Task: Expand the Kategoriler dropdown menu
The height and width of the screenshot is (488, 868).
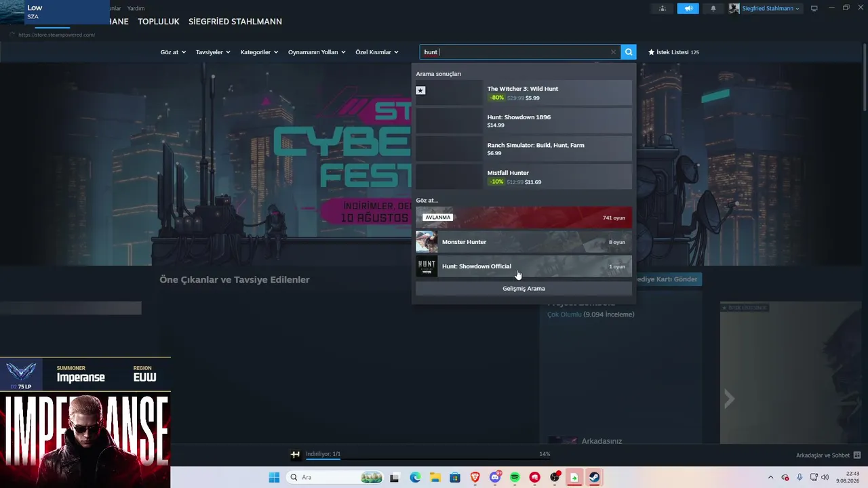Action: tap(259, 52)
